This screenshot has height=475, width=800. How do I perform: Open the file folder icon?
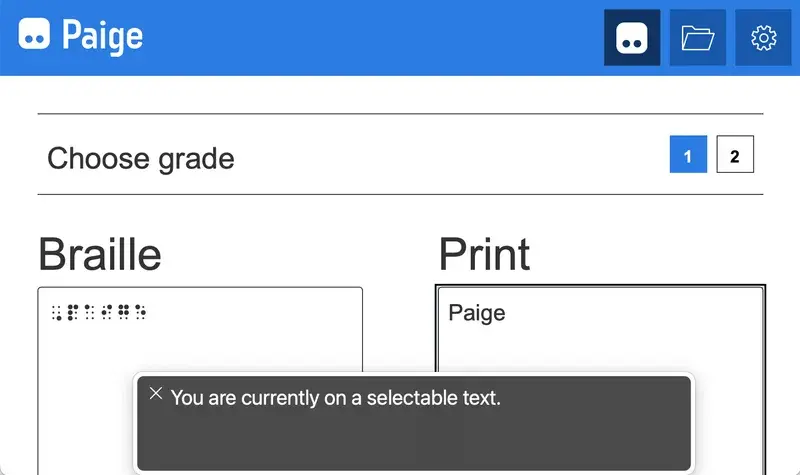(x=697, y=38)
